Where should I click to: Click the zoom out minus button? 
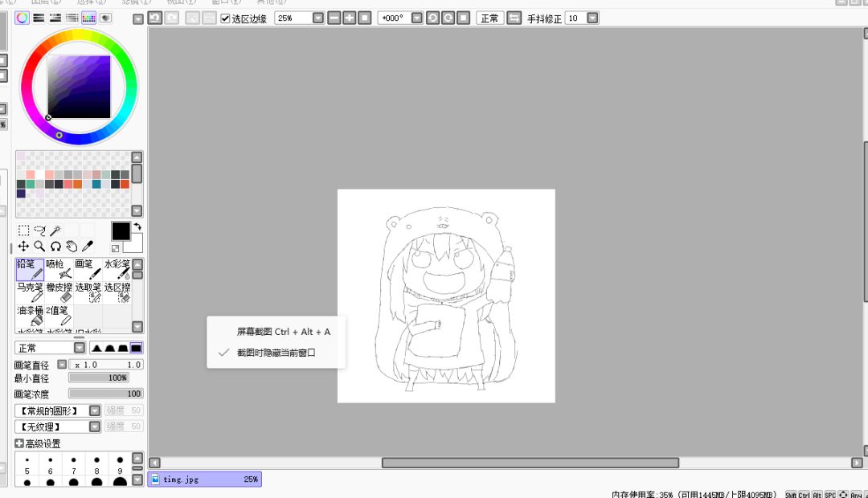coord(334,18)
